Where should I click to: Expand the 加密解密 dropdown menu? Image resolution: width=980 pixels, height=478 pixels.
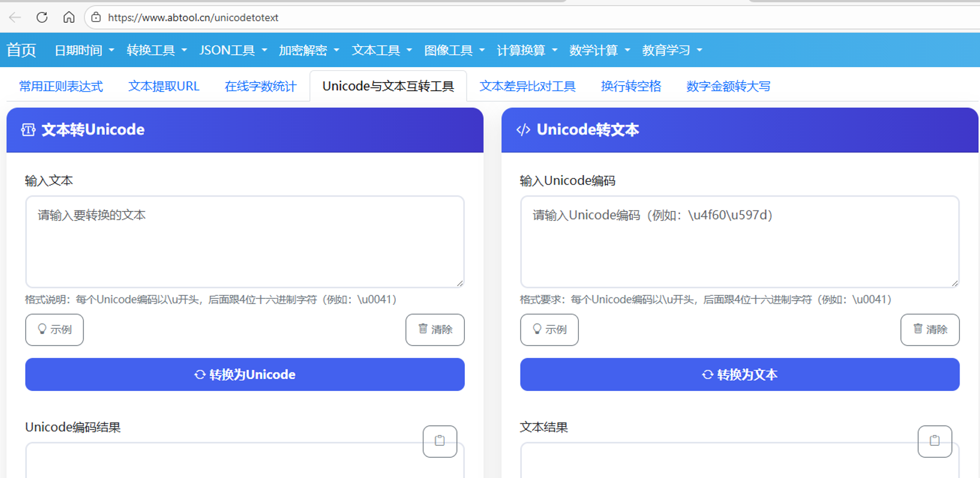(x=309, y=50)
